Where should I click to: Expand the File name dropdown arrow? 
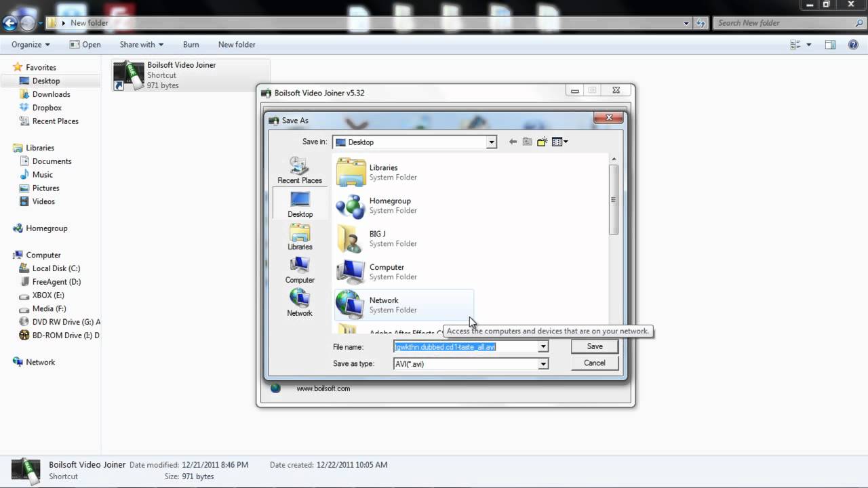pos(542,347)
